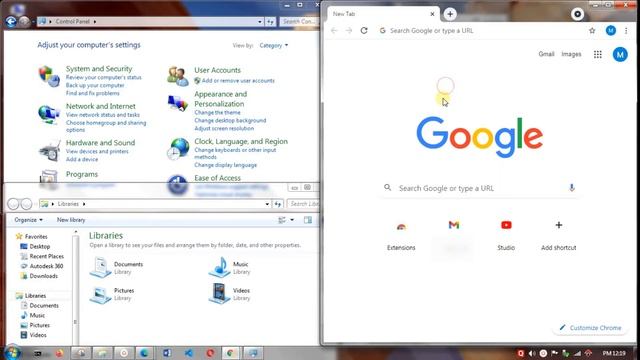Image resolution: width=640 pixels, height=360 pixels.
Task: Add a new shortcut tile
Action: [x=558, y=236]
